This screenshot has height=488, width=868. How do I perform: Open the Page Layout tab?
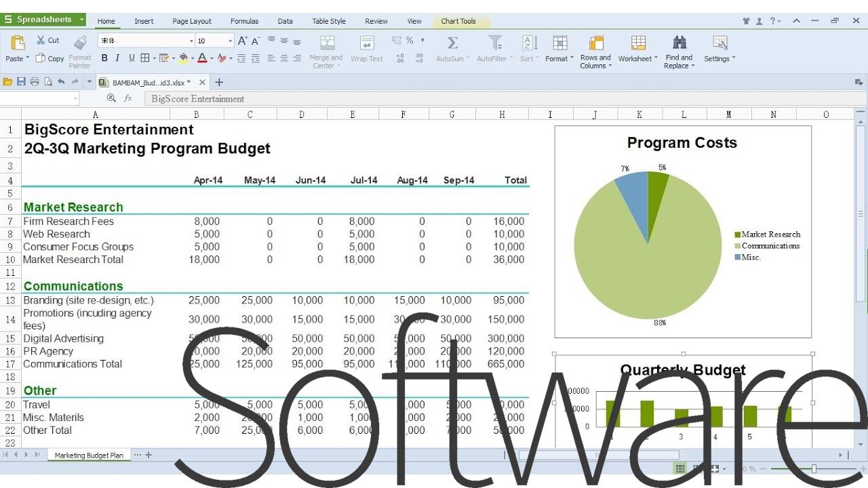click(x=192, y=21)
